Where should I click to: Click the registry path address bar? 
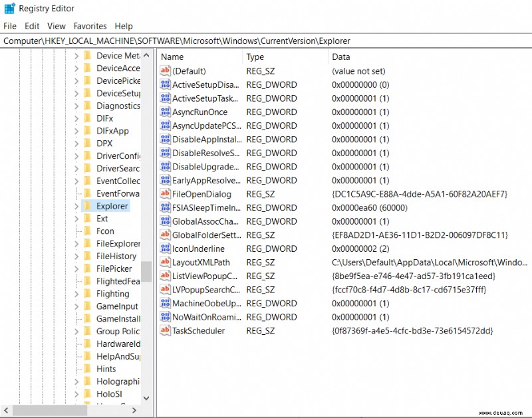pyautogui.click(x=266, y=41)
